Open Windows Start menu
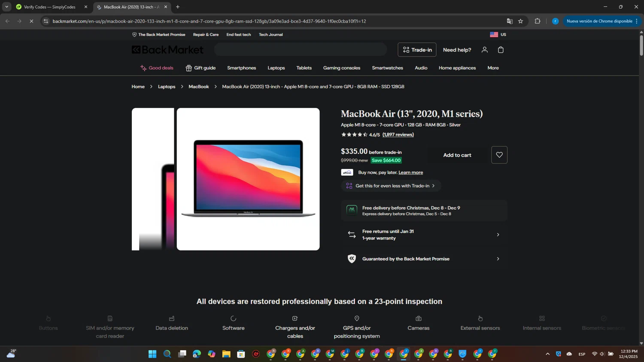 click(152, 354)
